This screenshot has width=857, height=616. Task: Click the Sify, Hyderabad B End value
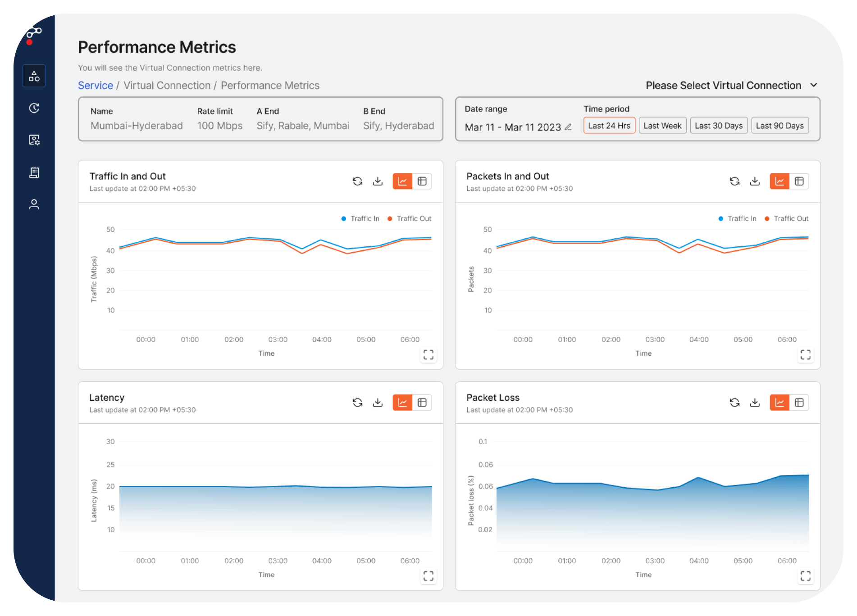click(x=399, y=126)
